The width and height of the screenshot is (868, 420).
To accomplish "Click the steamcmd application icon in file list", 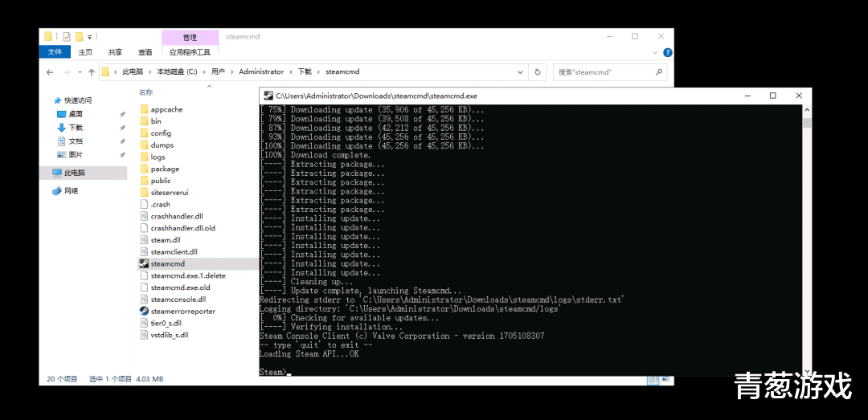I will (x=144, y=264).
